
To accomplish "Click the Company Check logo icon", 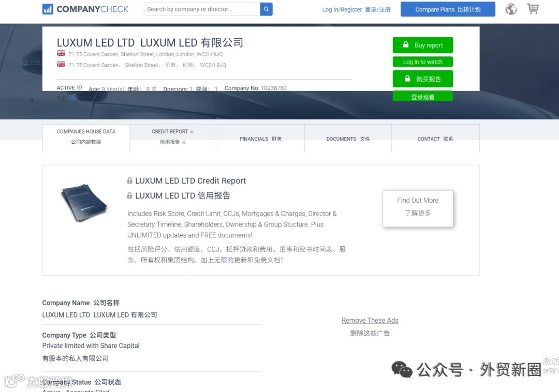I will click(48, 9).
